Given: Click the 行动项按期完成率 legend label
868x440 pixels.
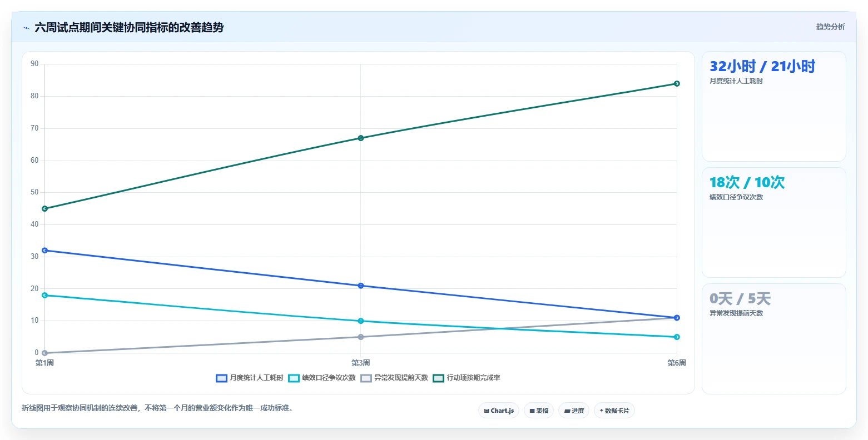Looking at the screenshot, I should click(473, 378).
